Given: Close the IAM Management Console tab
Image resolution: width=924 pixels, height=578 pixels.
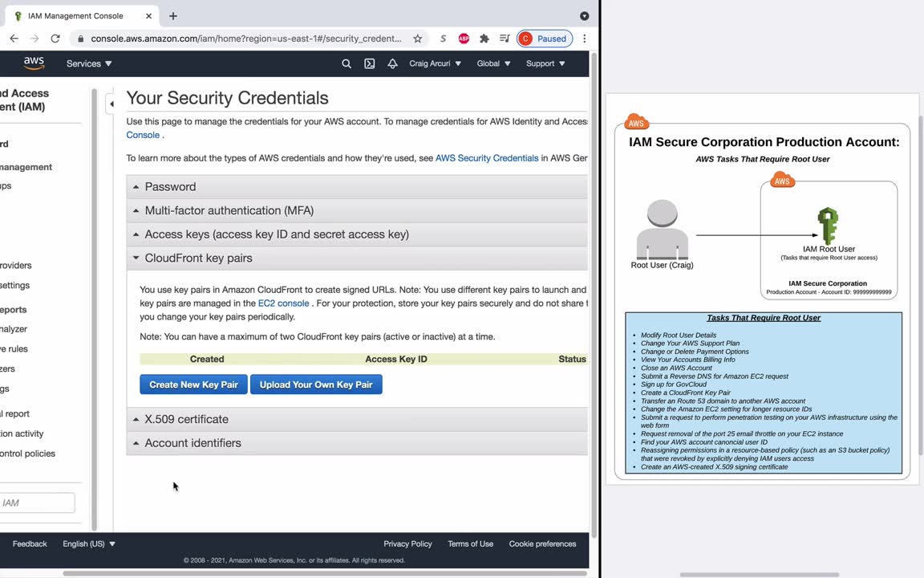Looking at the screenshot, I should click(x=148, y=16).
